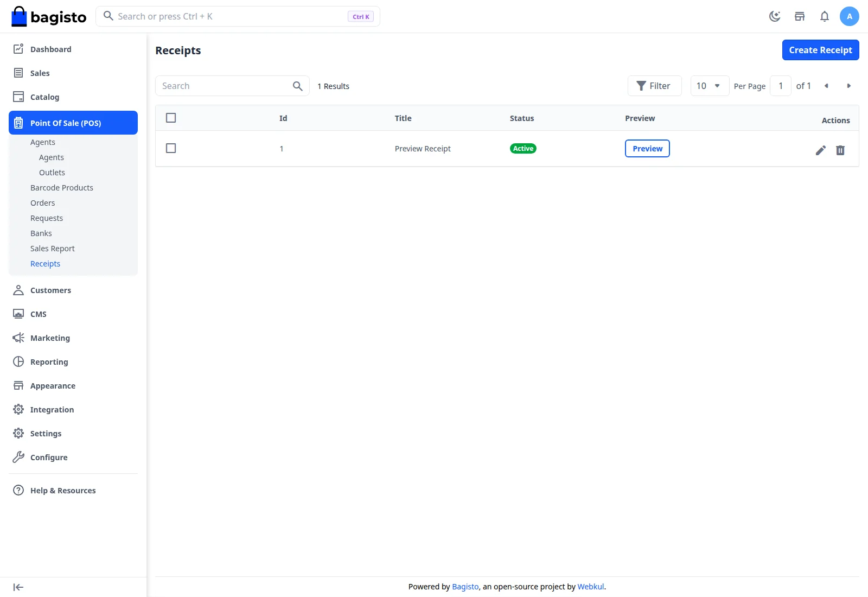
Task: Open Barcode Products submenu item
Action: (x=62, y=188)
